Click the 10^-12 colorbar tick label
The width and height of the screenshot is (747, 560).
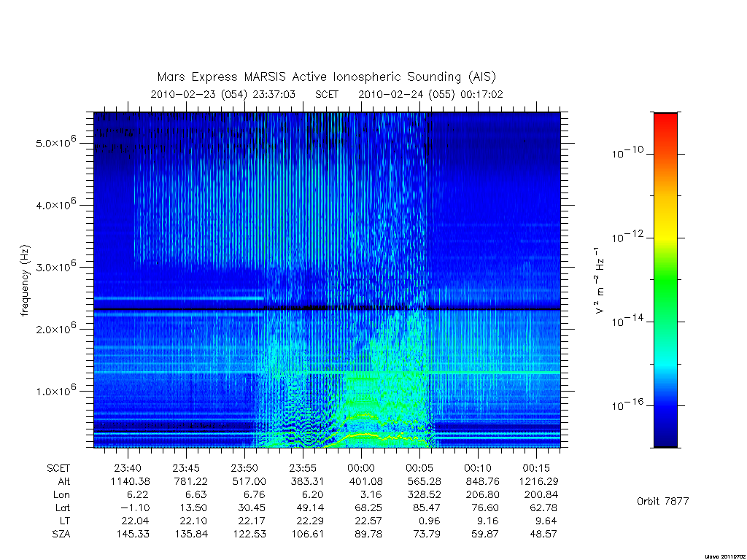click(627, 236)
